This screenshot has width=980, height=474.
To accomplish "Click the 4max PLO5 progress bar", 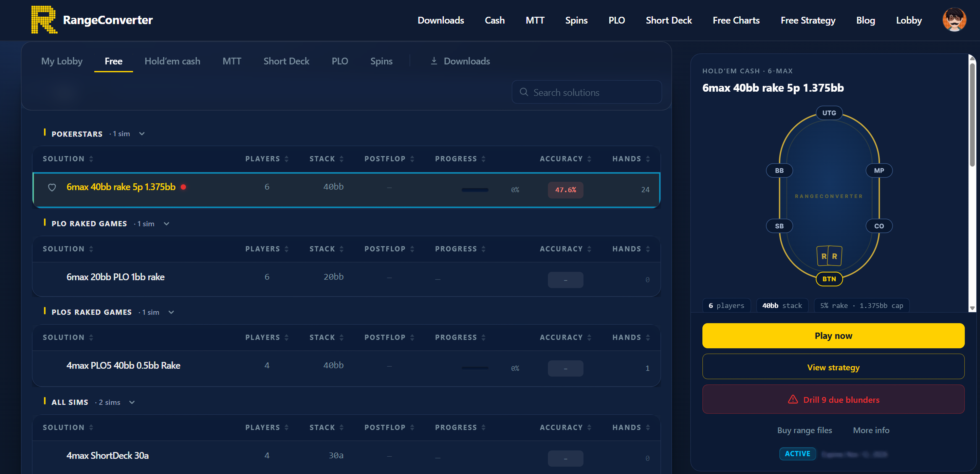I will tap(475, 368).
